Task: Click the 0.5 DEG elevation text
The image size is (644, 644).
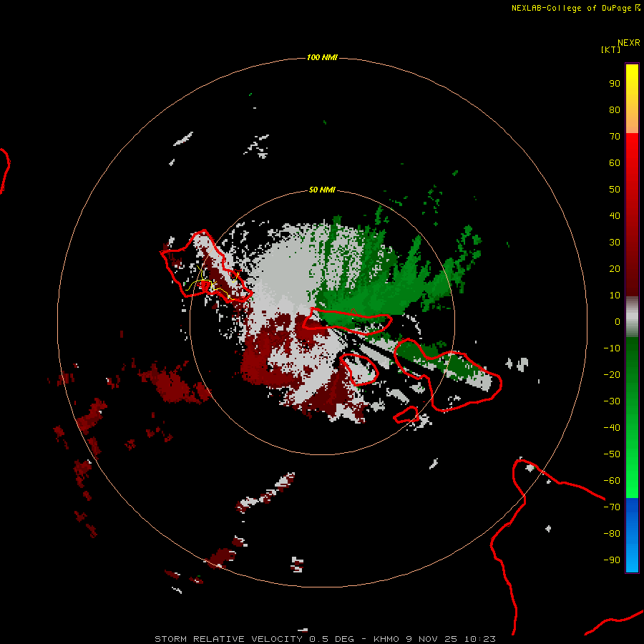Action: (x=331, y=639)
